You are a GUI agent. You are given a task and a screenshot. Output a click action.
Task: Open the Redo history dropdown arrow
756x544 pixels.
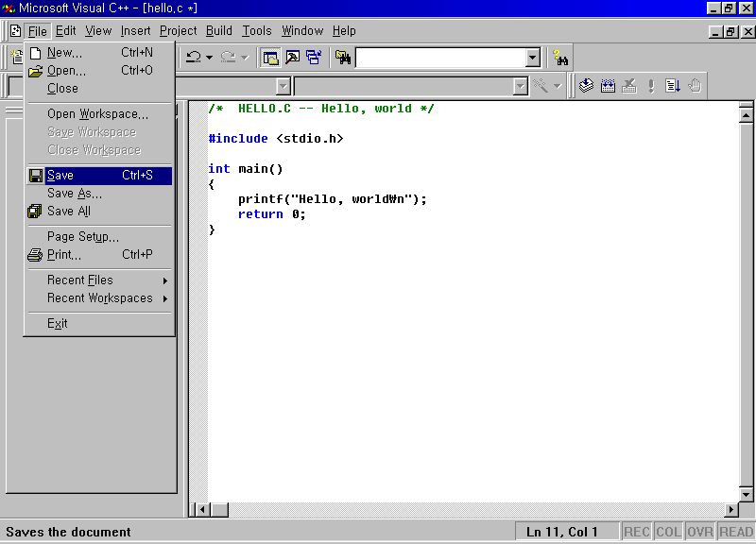(x=245, y=58)
